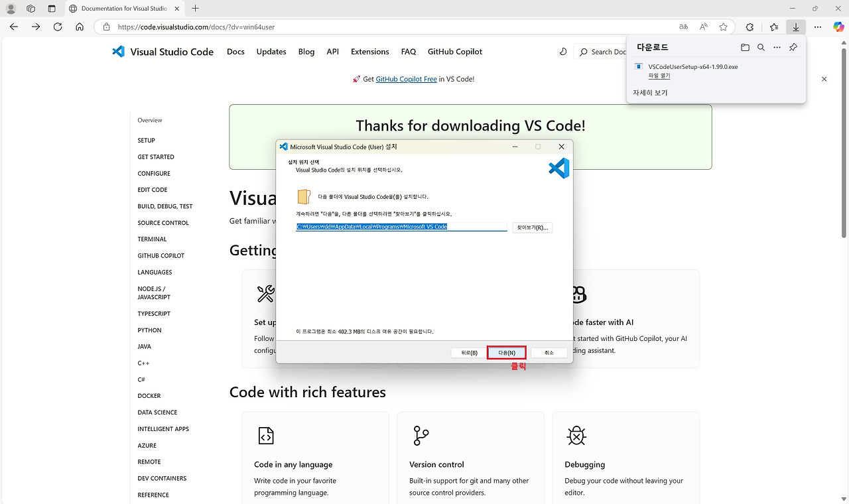Expand the TERMINAL section

click(153, 239)
